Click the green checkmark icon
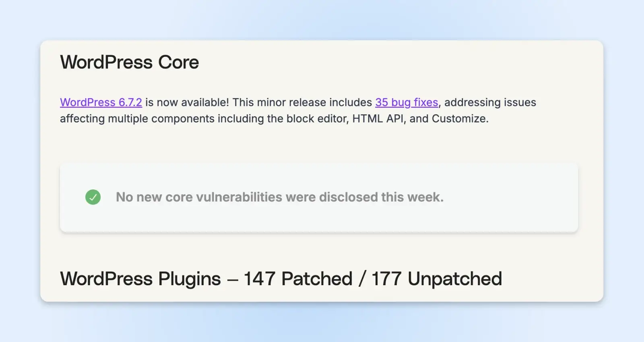 (93, 197)
